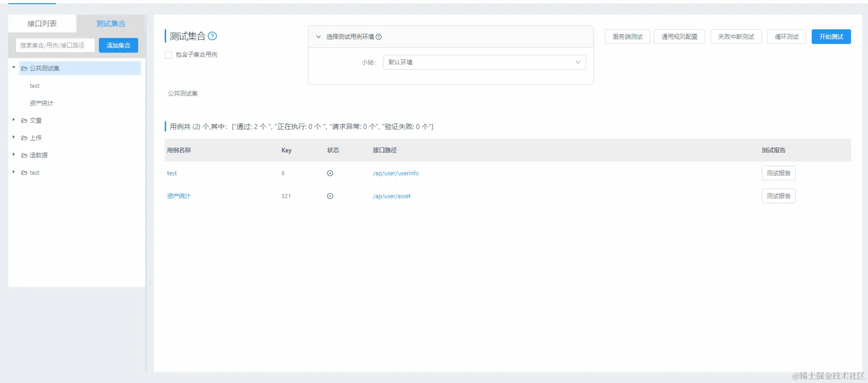The width and height of the screenshot is (868, 383).
Task: Focus the 搜索集合/用例/接口路径 search field
Action: pyautogui.click(x=55, y=45)
